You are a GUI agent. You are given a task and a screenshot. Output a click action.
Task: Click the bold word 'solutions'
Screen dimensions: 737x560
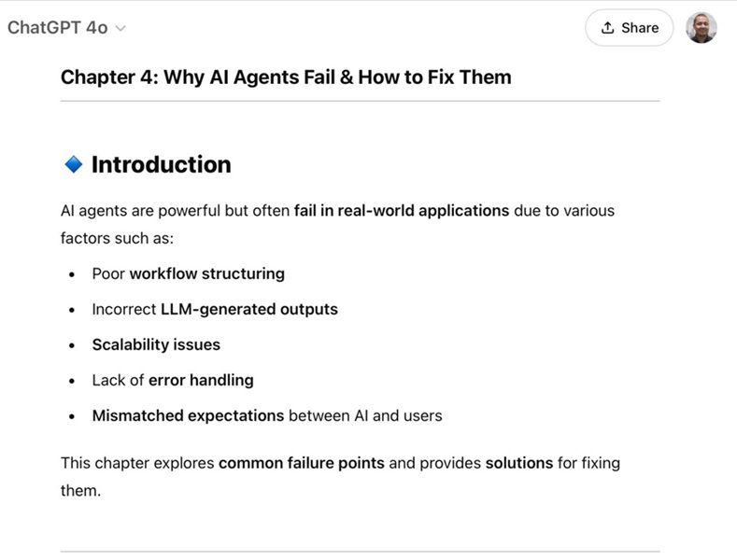[518, 462]
